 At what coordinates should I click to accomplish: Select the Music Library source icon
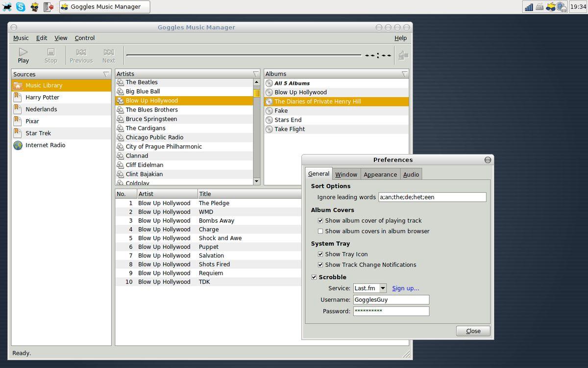pyautogui.click(x=18, y=85)
